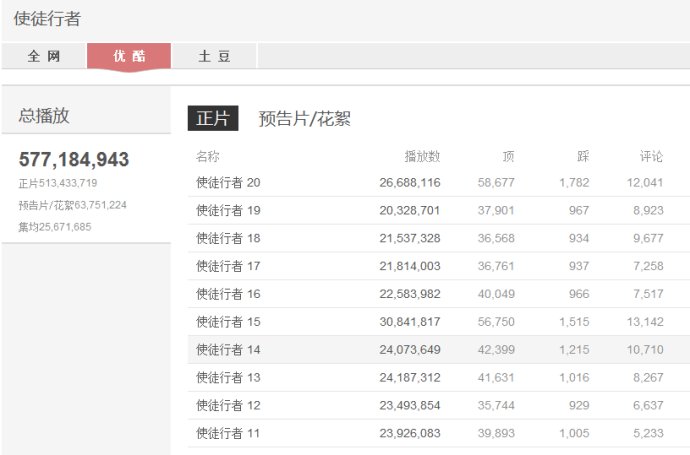
Task: Open episode 使徒行者 19
Action: pos(228,210)
